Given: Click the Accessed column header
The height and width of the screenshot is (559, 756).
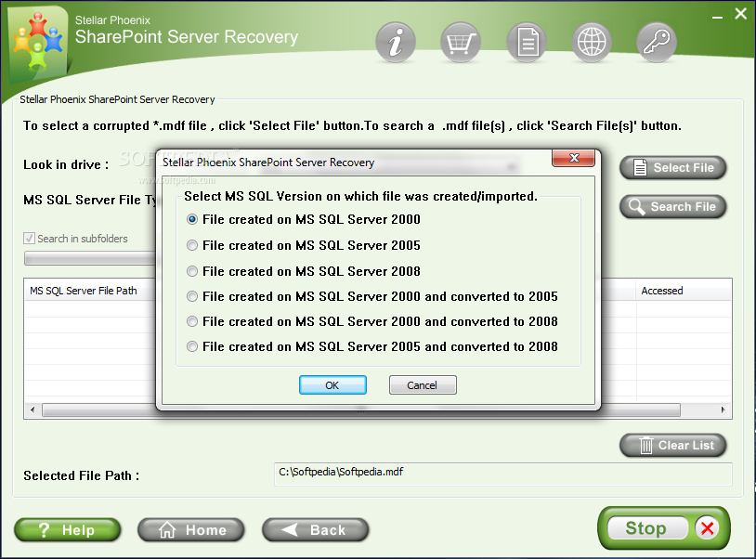Looking at the screenshot, I should (x=684, y=291).
